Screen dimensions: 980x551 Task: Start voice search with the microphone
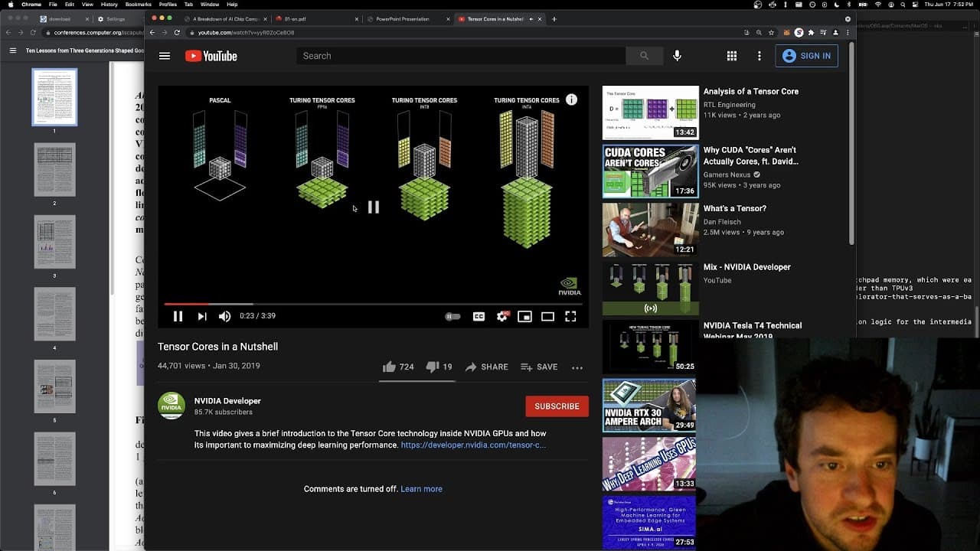pyautogui.click(x=677, y=56)
